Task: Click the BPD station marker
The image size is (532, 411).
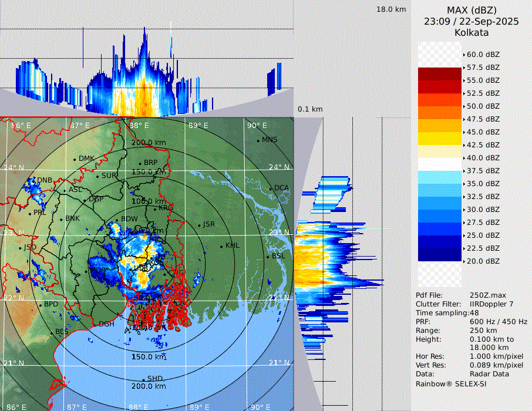Action: 41,305
